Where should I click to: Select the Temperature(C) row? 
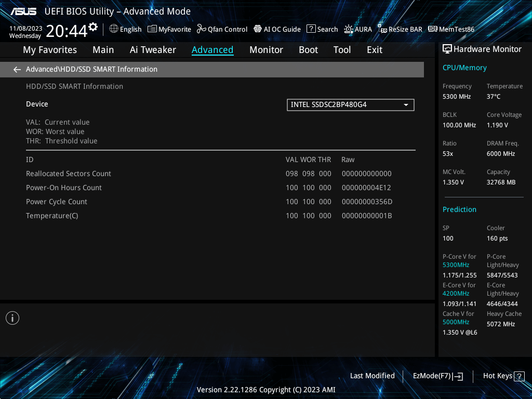220,216
